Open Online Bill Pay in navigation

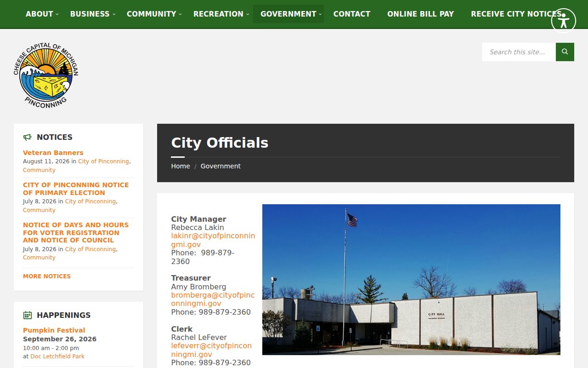pos(421,14)
